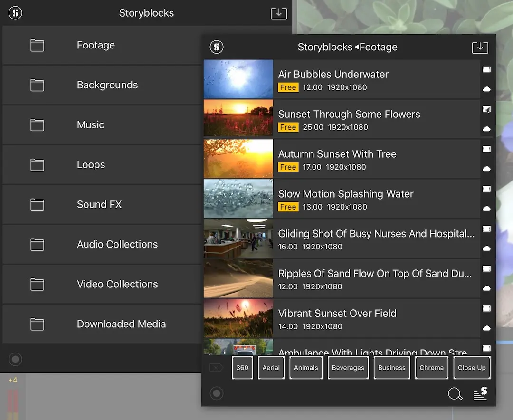Open the Video Collections folder

(102, 284)
